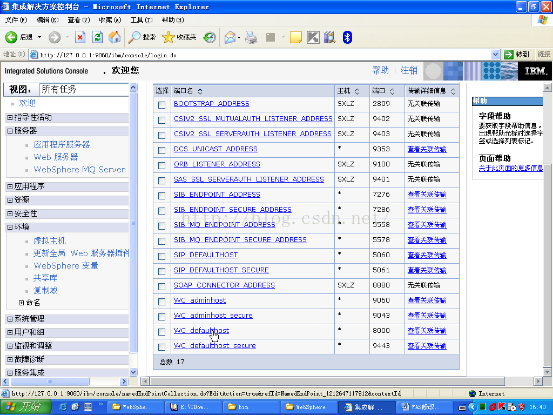Screen dimensions: 553x415
Task: Click the IE Forward arrow button
Action: [x=54, y=37]
